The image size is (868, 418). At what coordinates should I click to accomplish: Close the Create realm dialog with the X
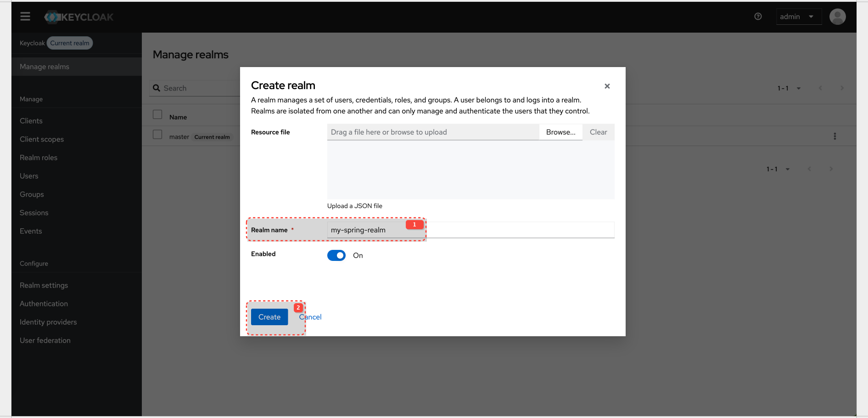(x=607, y=86)
